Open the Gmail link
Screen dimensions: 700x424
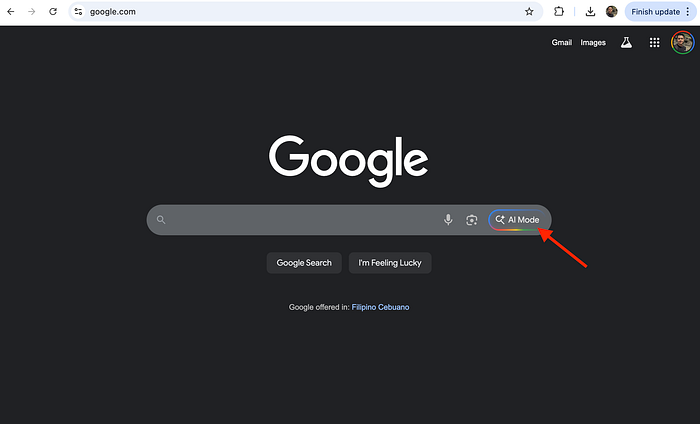[x=561, y=42]
